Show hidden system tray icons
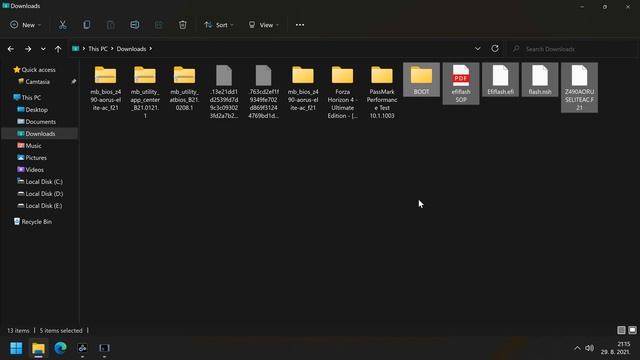This screenshot has width=640, height=360. (x=577, y=348)
